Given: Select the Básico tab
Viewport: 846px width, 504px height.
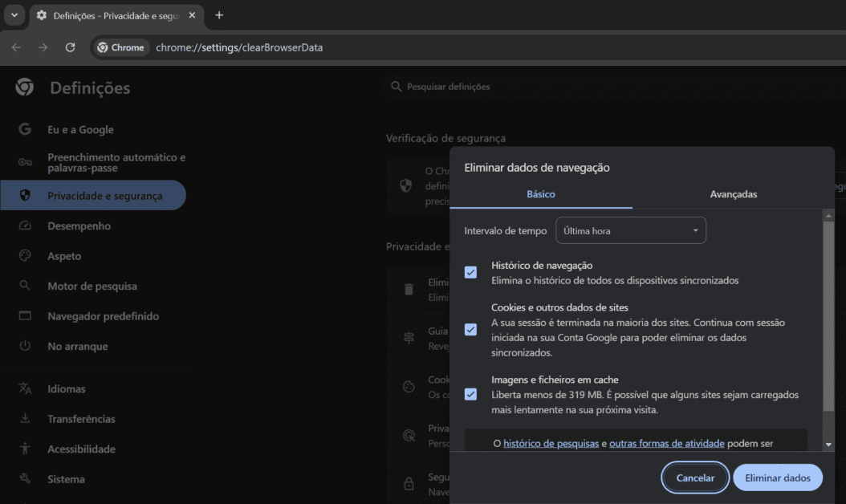Looking at the screenshot, I should tap(540, 193).
